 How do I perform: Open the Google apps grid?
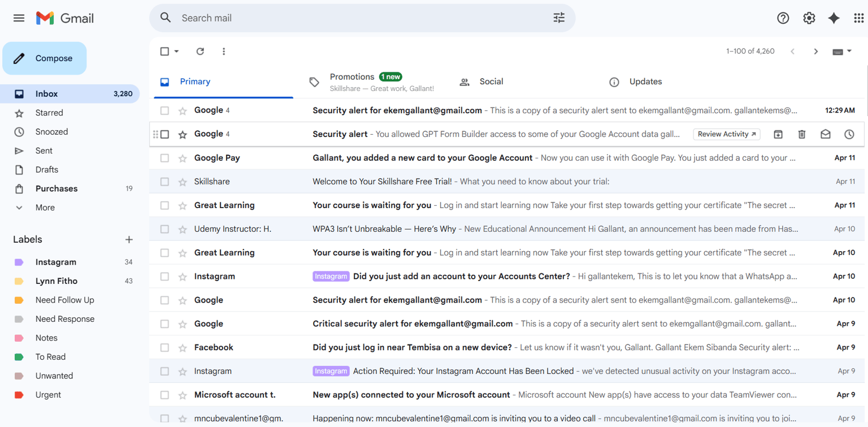(859, 18)
